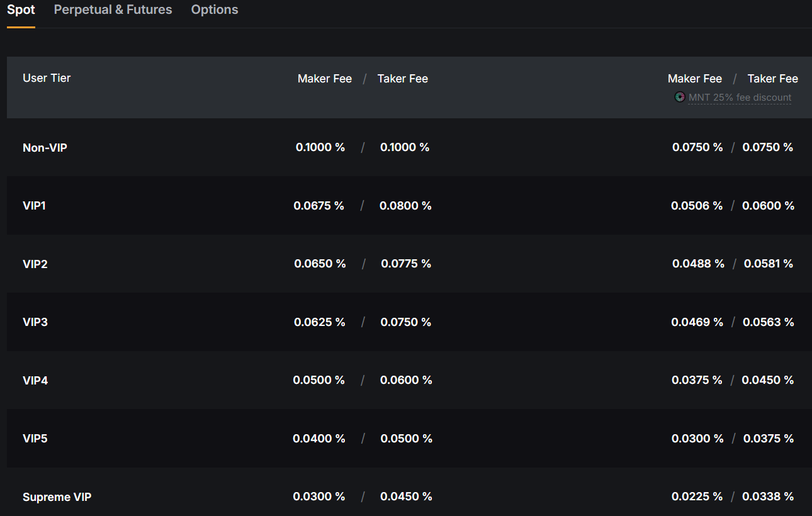Select the Supreme VIP tier label
Viewport: 812px width, 516px height.
(x=57, y=497)
